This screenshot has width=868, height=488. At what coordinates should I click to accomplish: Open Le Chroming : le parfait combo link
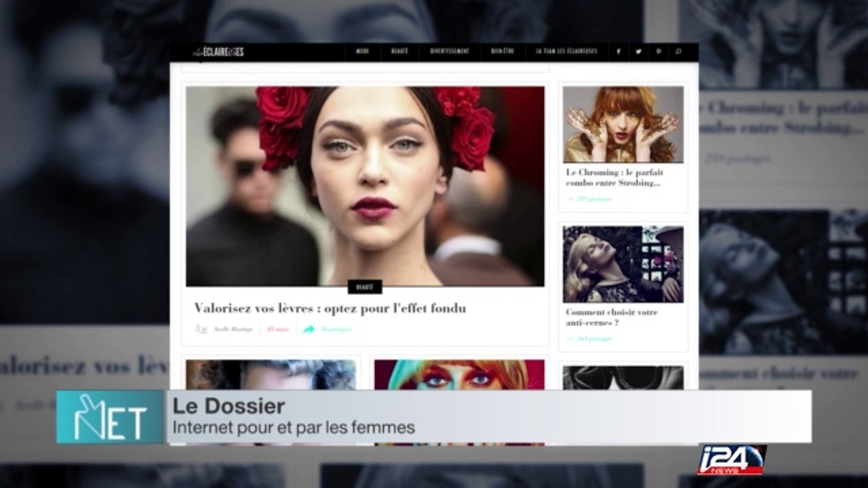point(614,178)
